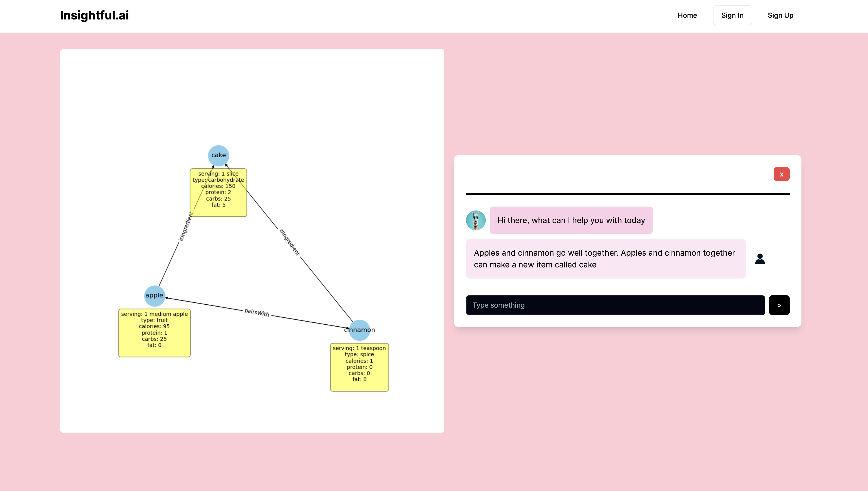Select the cake graph node

tap(218, 156)
